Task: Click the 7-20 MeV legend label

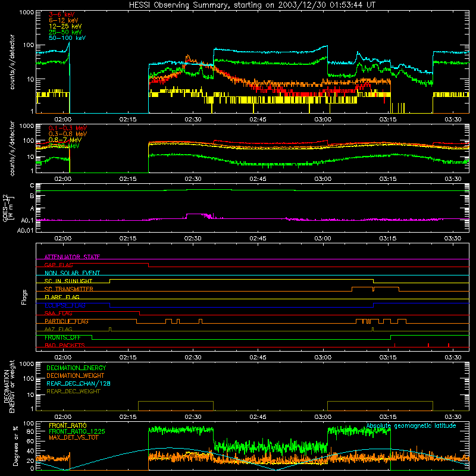Action: [x=64, y=146]
